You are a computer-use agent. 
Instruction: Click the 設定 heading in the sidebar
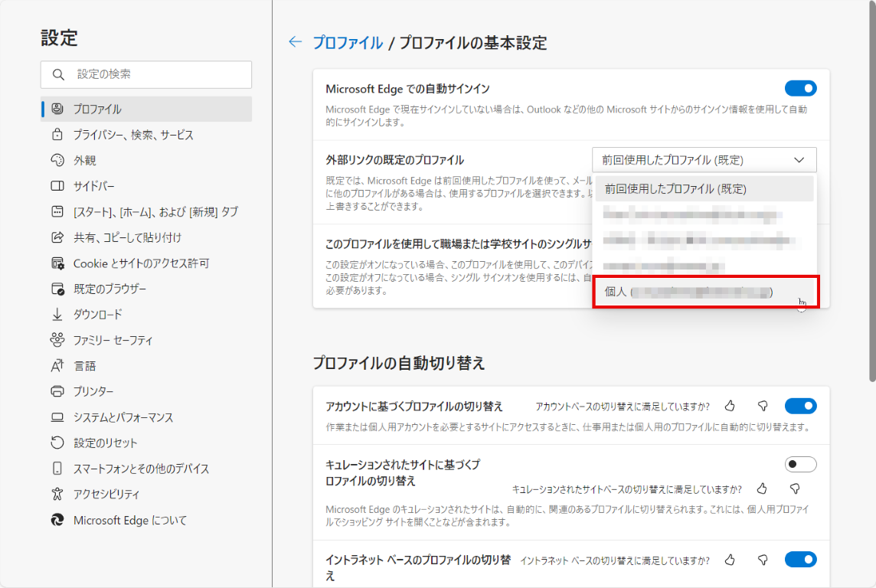[59, 38]
